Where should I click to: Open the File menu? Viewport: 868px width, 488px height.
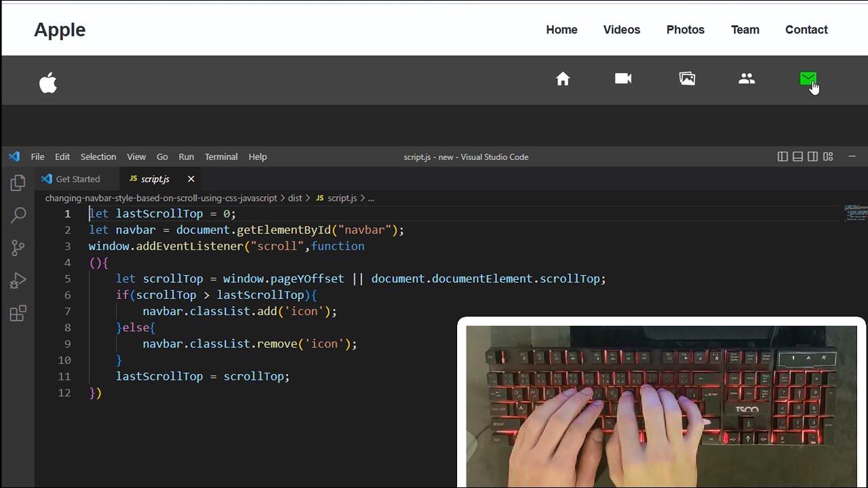(37, 157)
